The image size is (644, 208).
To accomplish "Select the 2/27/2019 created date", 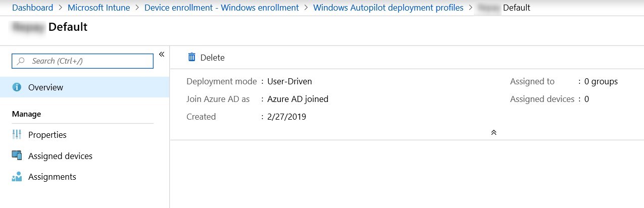I will [286, 117].
